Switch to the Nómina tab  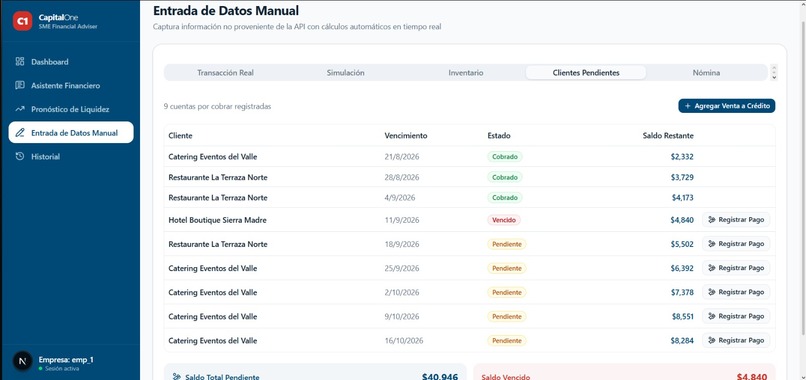tap(706, 73)
